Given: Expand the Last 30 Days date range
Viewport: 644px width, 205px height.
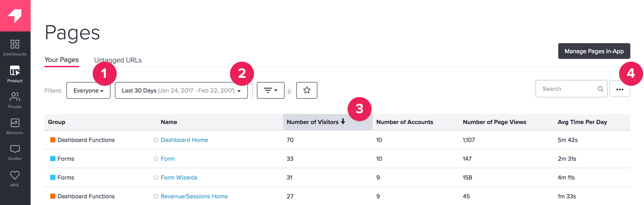Looking at the screenshot, I should pyautogui.click(x=181, y=90).
